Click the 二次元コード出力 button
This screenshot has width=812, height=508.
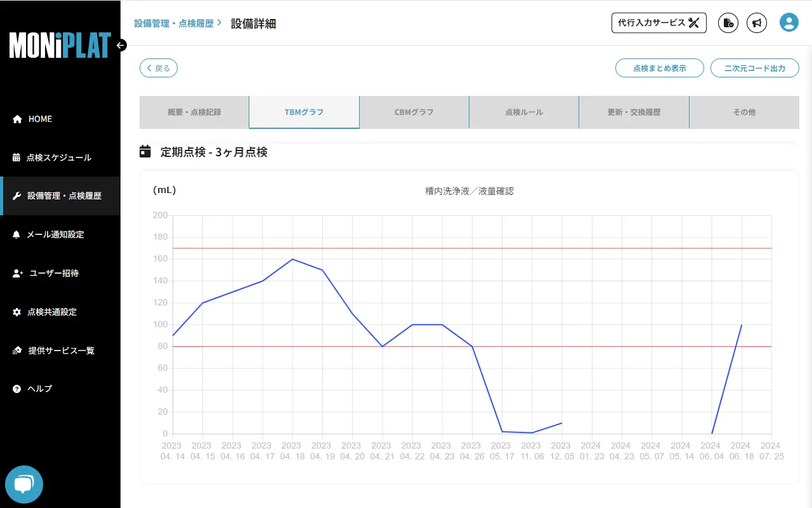click(755, 68)
